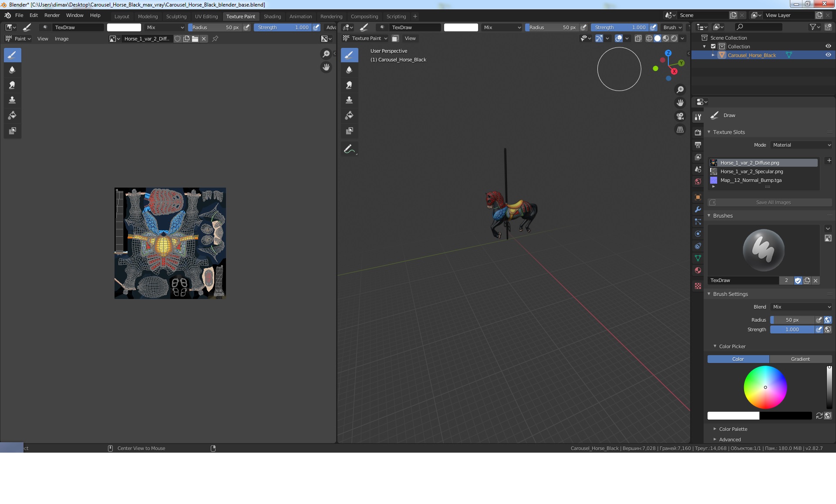Expand Carousel_Horse_Black in outliner
The width and height of the screenshot is (836, 504).
(713, 55)
